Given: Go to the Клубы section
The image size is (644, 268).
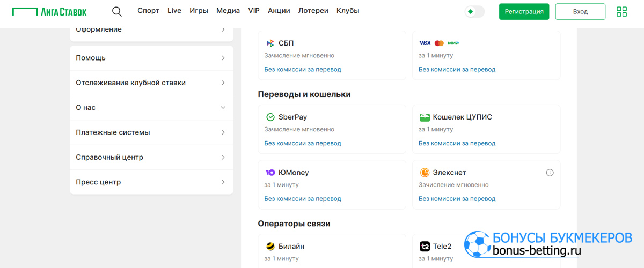Looking at the screenshot, I should (x=348, y=11).
